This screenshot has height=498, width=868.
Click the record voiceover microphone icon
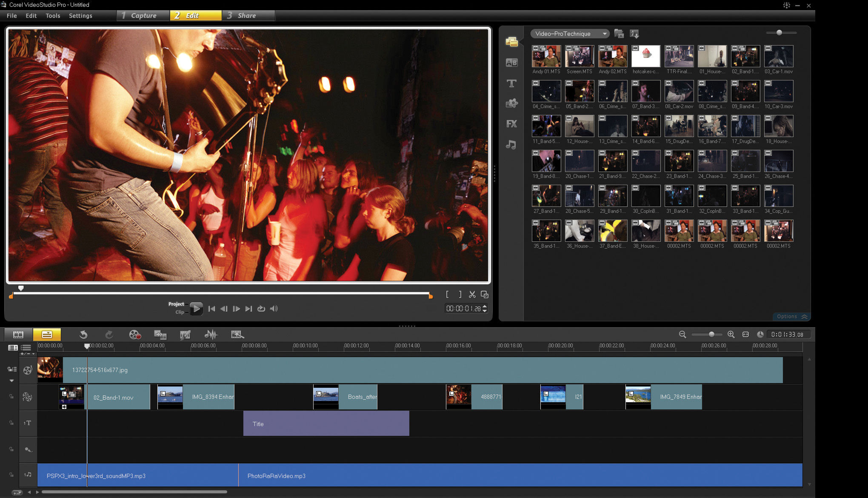coord(27,449)
